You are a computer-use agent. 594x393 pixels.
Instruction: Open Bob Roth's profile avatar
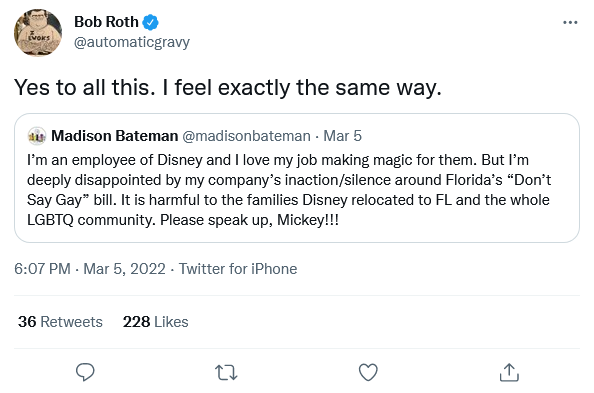(38, 33)
